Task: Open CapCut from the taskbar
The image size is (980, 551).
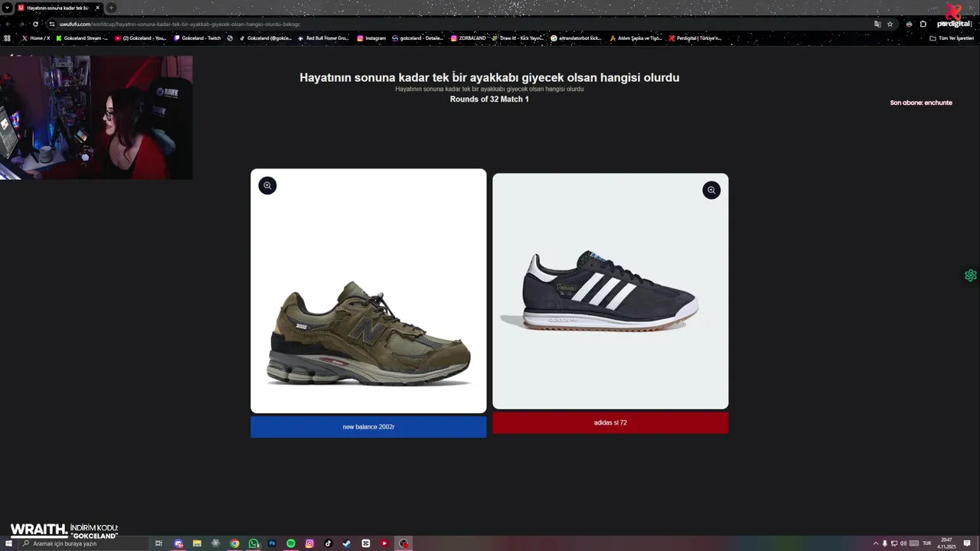Action: [x=365, y=543]
